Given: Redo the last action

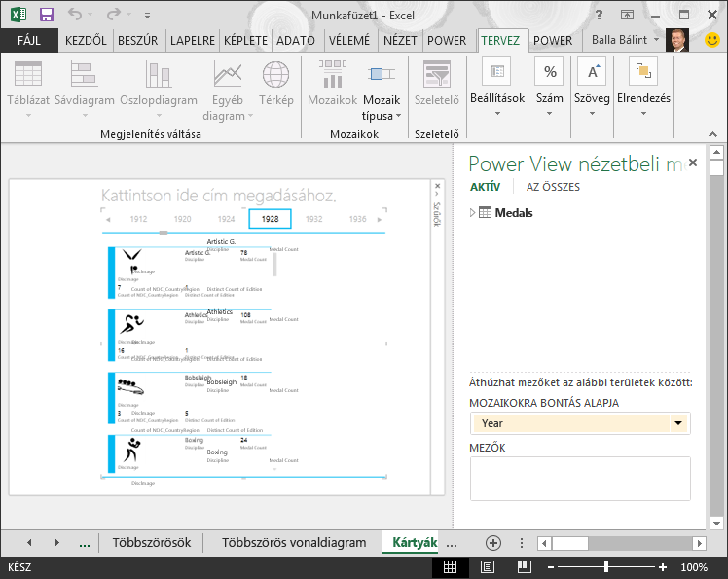Looking at the screenshot, I should pyautogui.click(x=113, y=15).
